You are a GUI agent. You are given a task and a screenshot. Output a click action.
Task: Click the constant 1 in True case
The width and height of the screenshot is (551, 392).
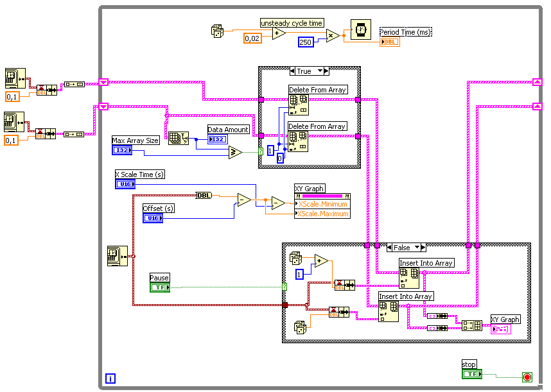tap(270, 151)
